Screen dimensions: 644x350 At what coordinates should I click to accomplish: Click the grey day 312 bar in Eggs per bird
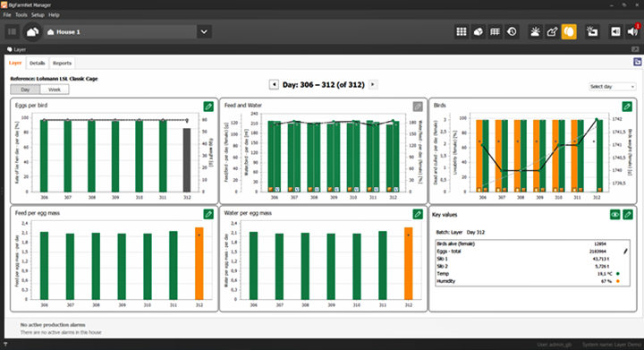coord(187,160)
